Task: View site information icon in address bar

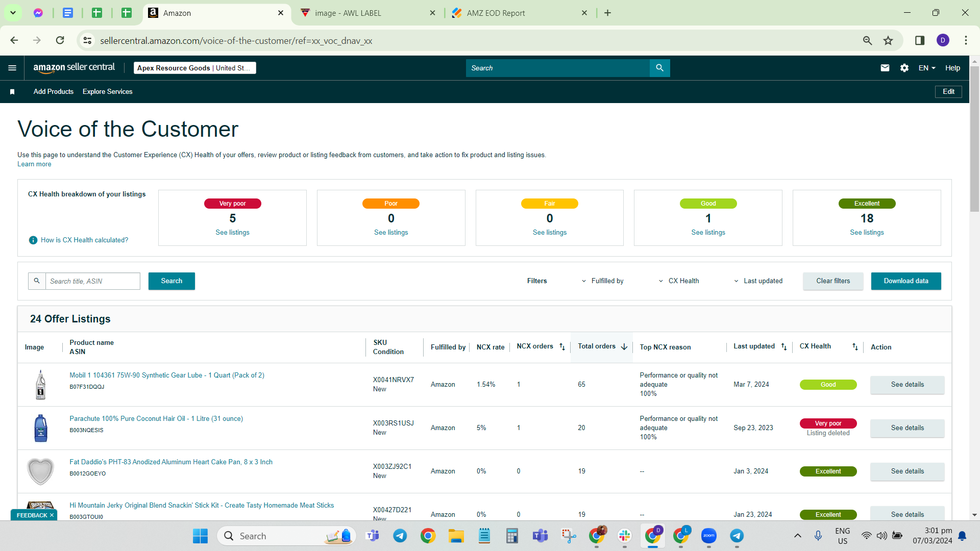Action: [x=88, y=40]
